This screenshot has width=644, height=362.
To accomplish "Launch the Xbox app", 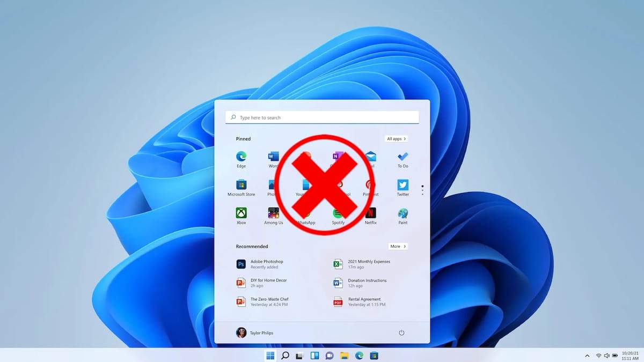I will (241, 216).
